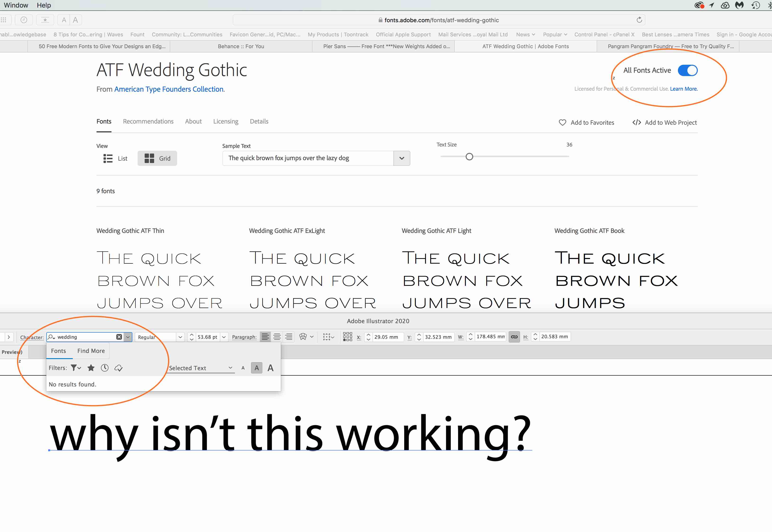The width and height of the screenshot is (772, 532).
Task: Click Add to Web Project
Action: pos(664,123)
